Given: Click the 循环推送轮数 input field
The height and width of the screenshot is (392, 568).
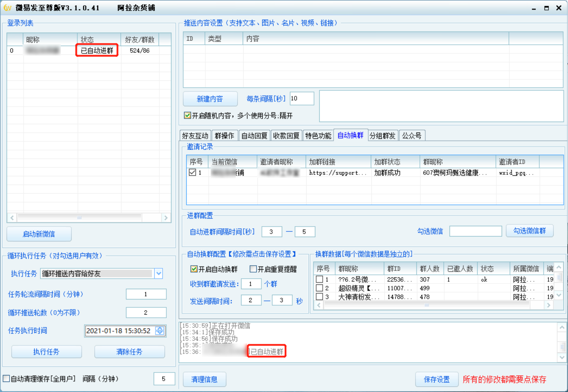Looking at the screenshot, I should pos(146,313).
